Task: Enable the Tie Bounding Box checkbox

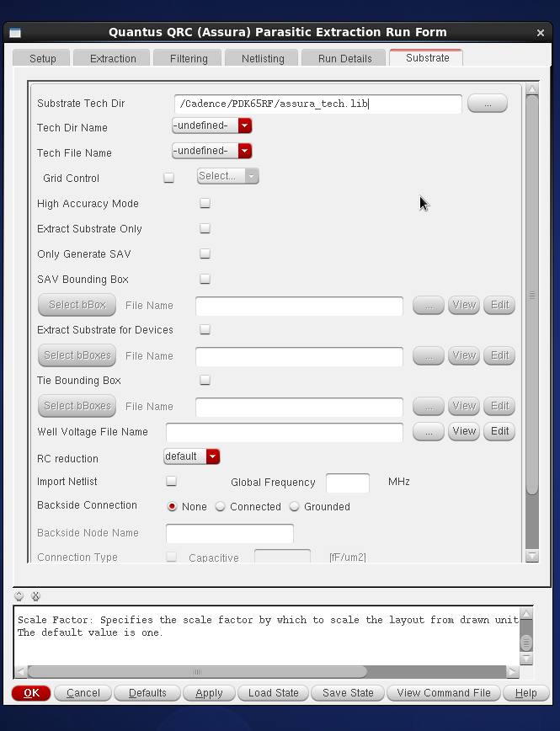Action: pos(205,380)
